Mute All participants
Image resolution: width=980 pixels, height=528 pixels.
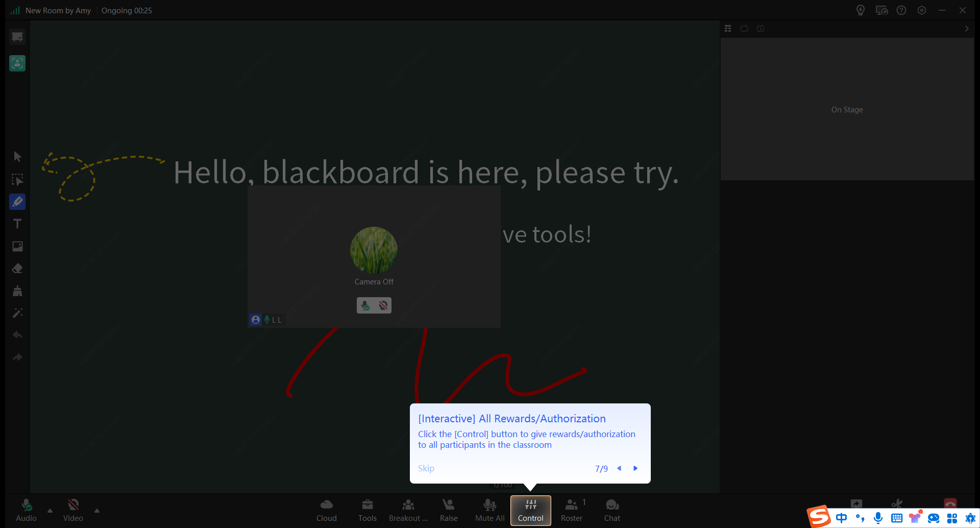[490, 510]
